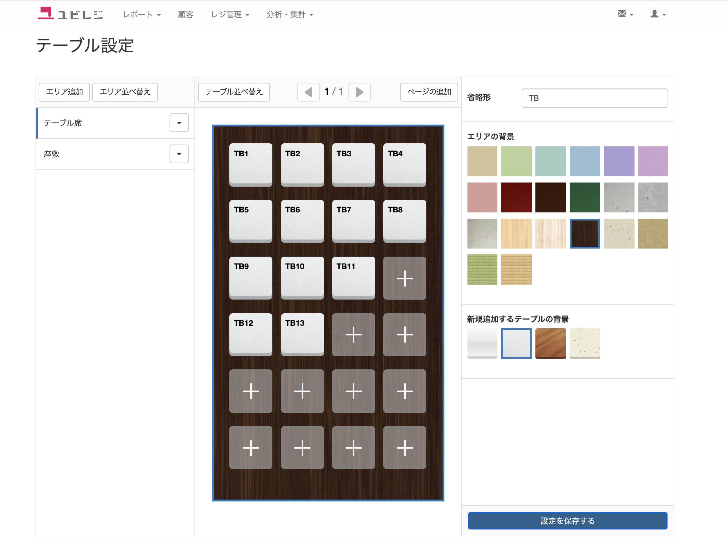
Task: Choose green tatami area swatch
Action: [x=482, y=269]
